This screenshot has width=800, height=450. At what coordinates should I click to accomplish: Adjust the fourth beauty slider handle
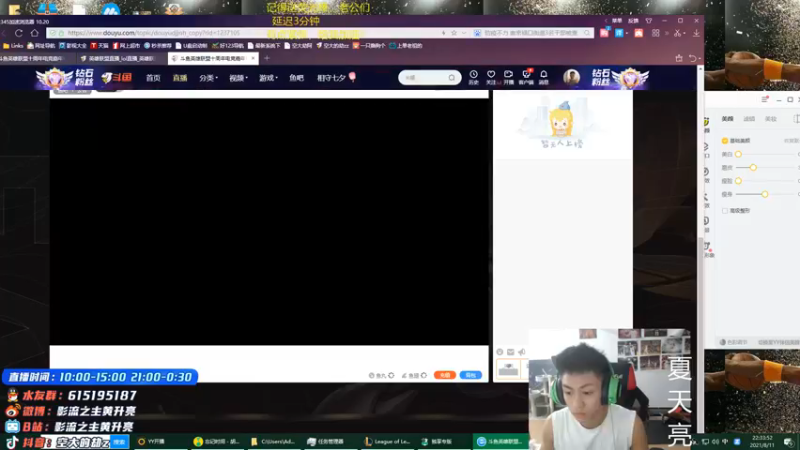(x=765, y=194)
